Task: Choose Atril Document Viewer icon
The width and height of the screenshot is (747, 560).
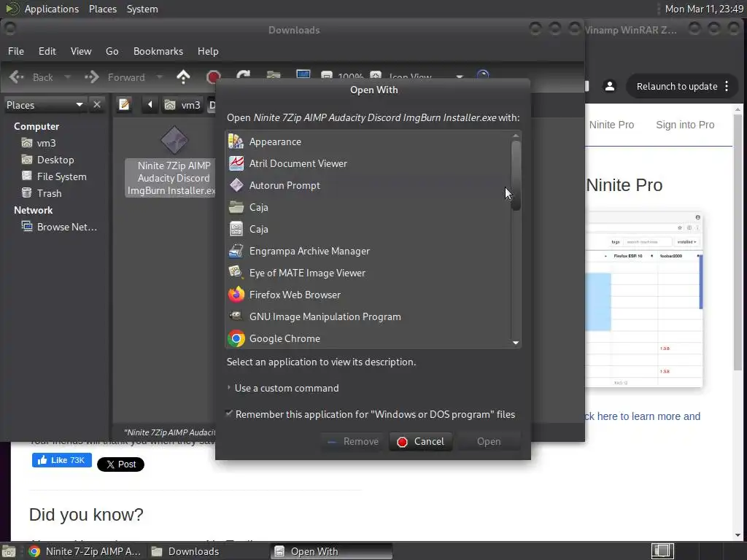Action: click(236, 163)
